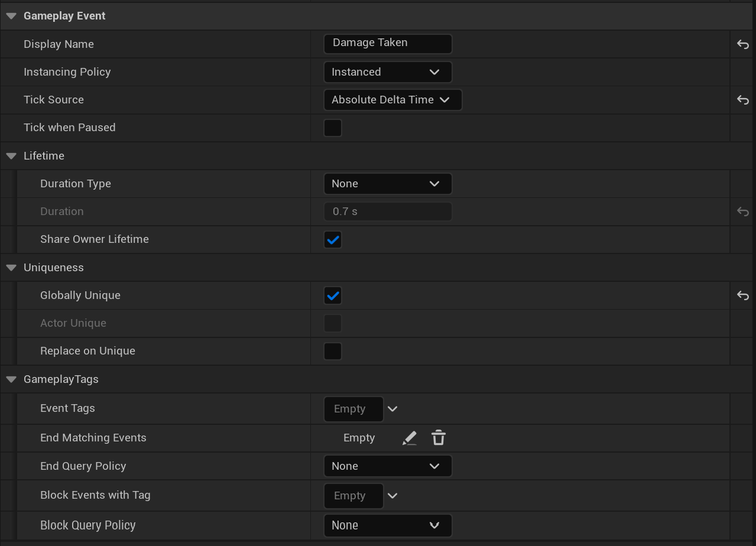The width and height of the screenshot is (756, 546).
Task: Enable Replace on Unique
Action: click(333, 351)
